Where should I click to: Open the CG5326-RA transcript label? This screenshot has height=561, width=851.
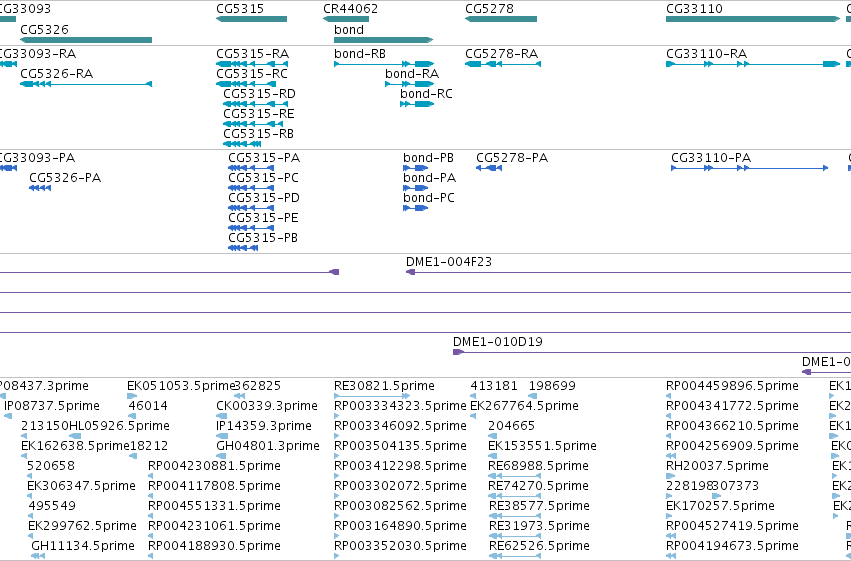(x=56, y=74)
